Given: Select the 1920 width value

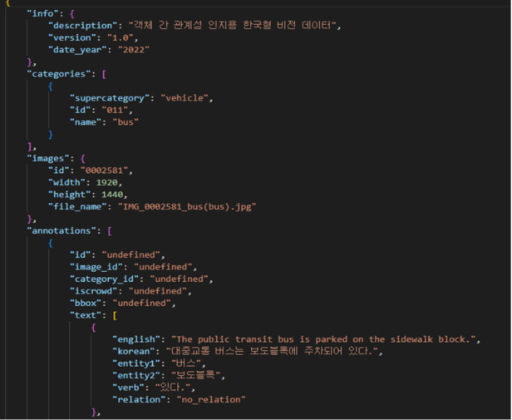Looking at the screenshot, I should pyautogui.click(x=106, y=183).
